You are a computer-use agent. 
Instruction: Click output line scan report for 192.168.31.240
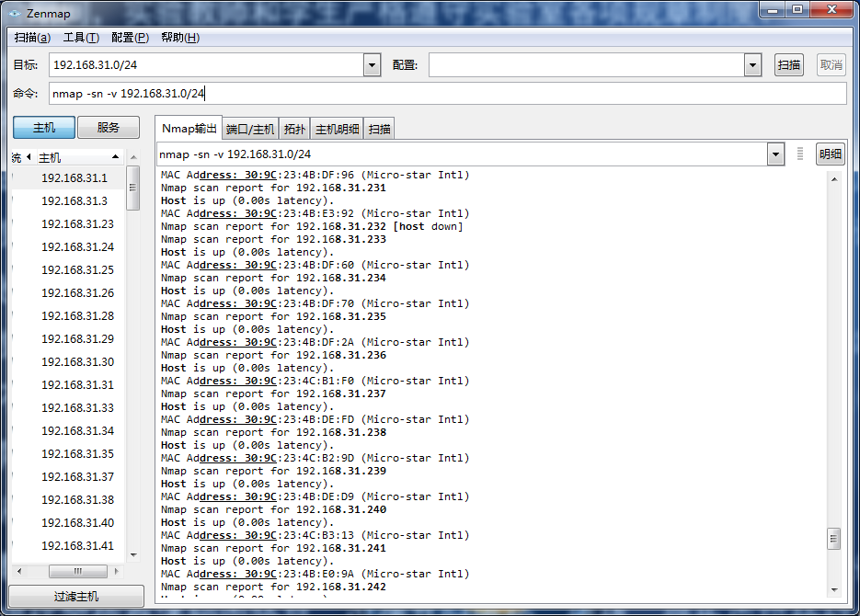click(273, 509)
